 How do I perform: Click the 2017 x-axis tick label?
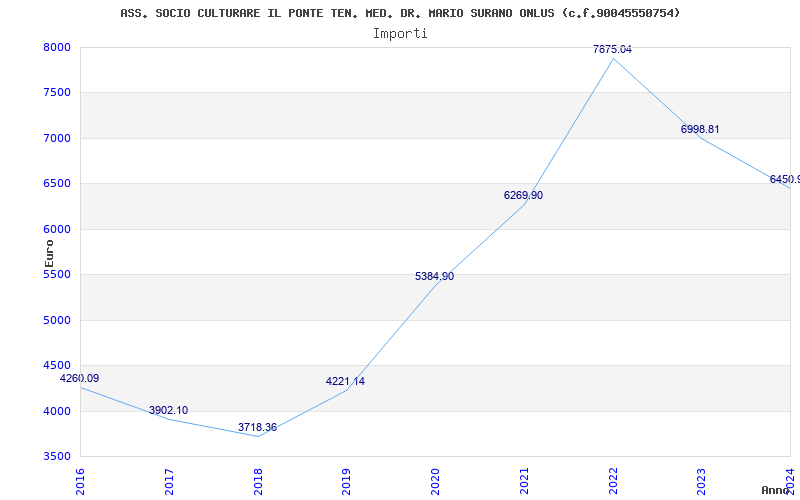[169, 481]
